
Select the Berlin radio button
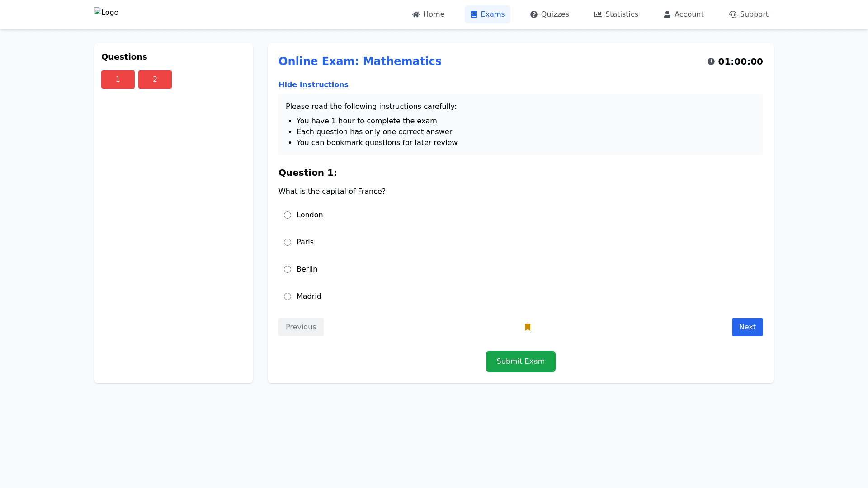pyautogui.click(x=288, y=269)
